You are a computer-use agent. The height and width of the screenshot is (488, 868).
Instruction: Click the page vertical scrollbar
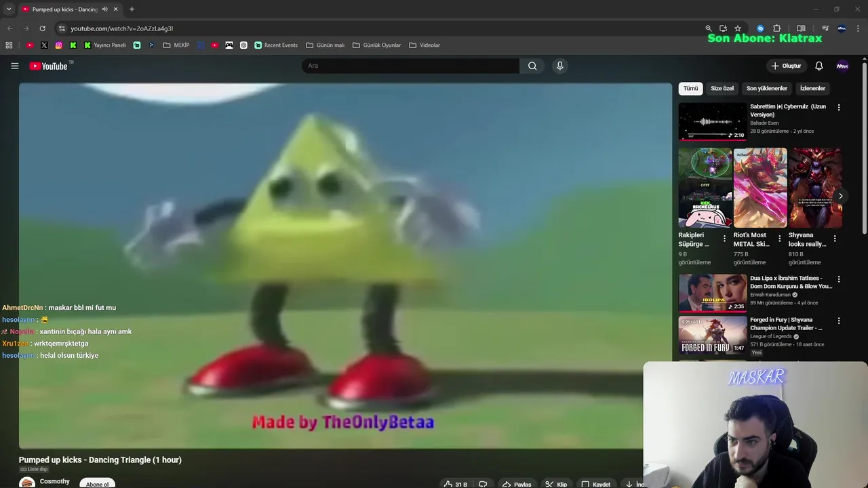click(x=865, y=149)
